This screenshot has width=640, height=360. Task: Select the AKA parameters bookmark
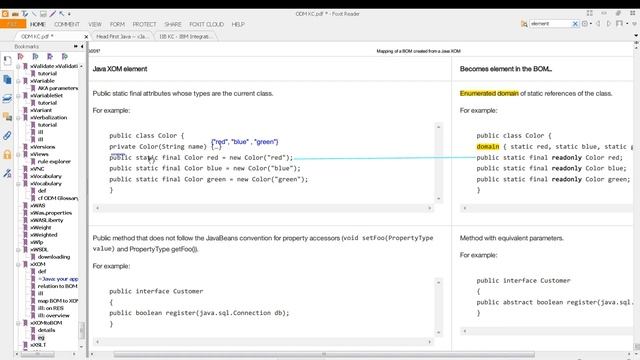click(x=58, y=88)
